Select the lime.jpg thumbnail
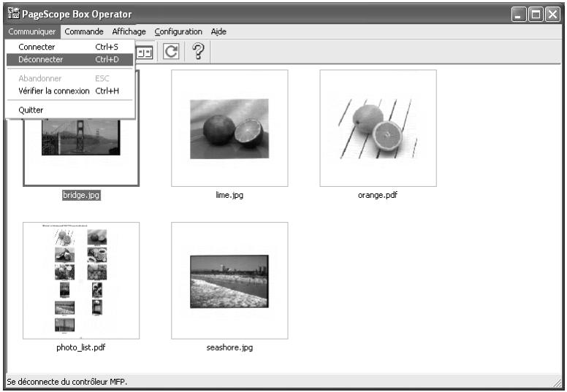The image size is (567, 392). (229, 128)
